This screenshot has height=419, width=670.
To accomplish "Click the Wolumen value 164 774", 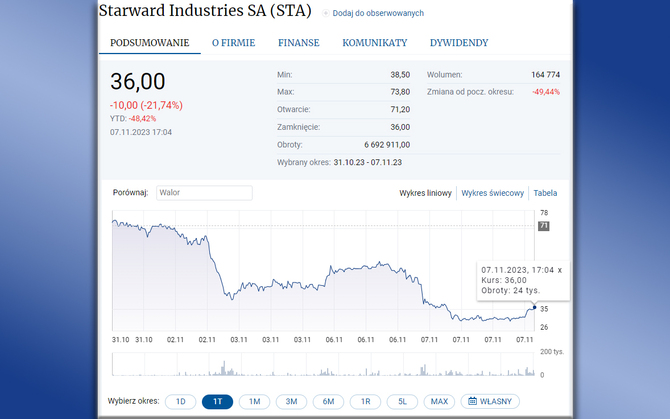I will coord(546,75).
